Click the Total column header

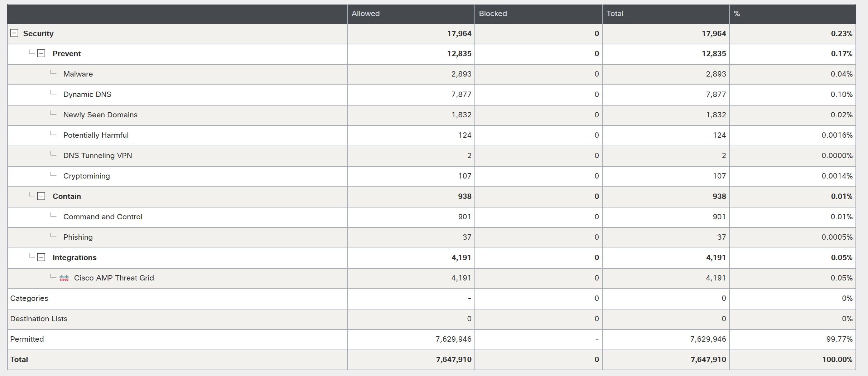615,14
